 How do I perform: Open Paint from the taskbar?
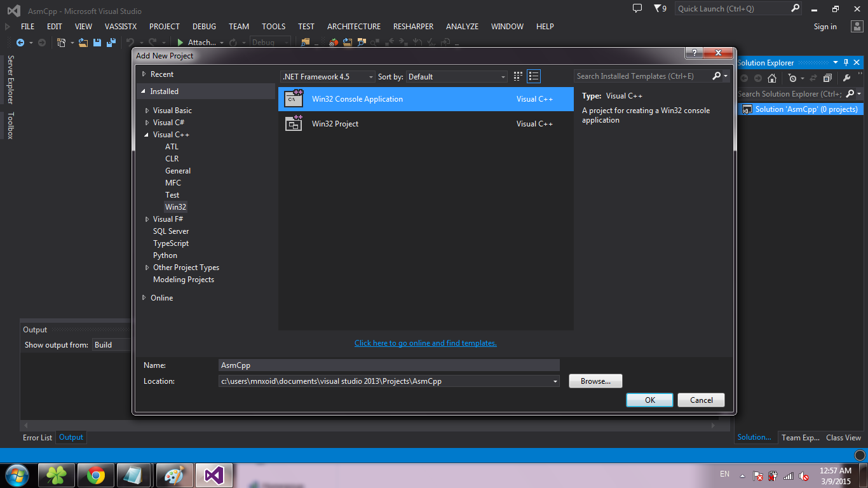(x=173, y=475)
